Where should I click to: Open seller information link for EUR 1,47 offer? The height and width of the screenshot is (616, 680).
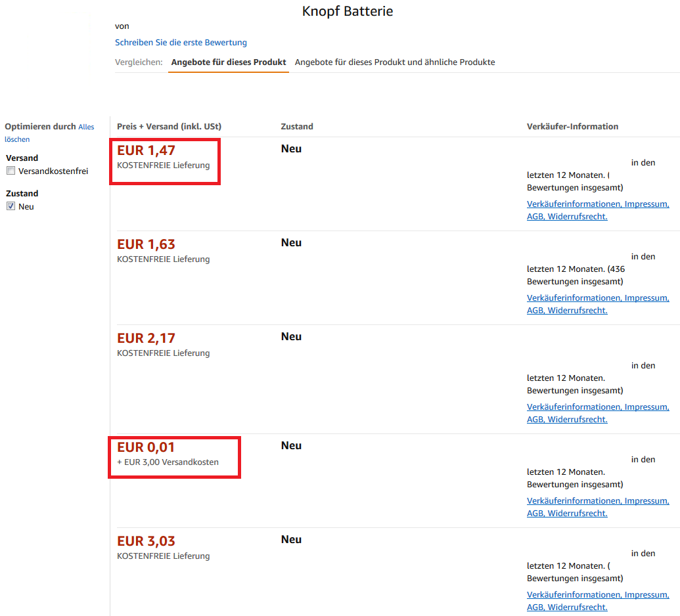[x=598, y=210]
